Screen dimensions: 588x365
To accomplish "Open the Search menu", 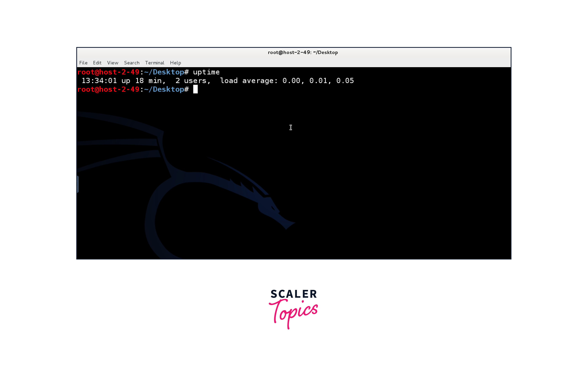I will (132, 63).
